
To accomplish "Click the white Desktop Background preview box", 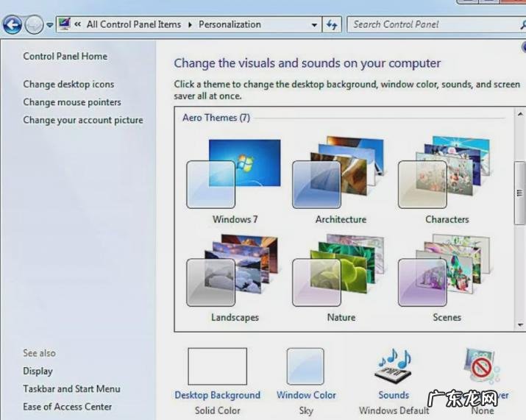I will coord(217,366).
